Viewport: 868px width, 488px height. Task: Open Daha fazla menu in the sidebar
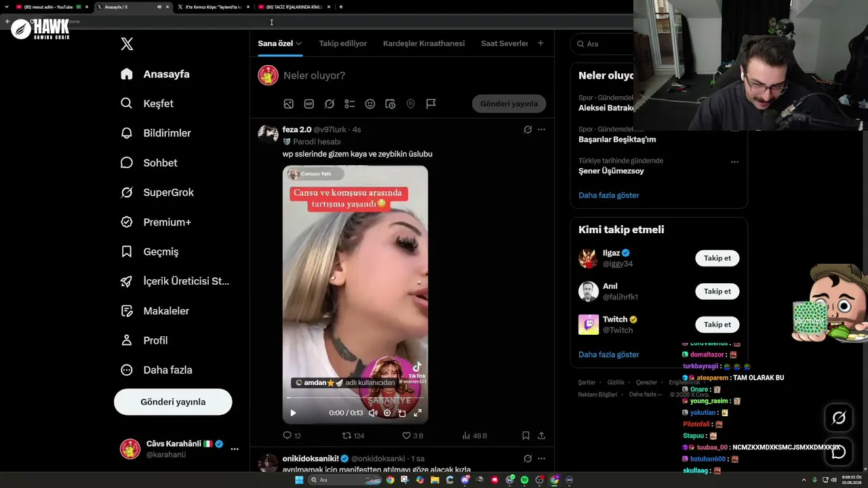(157, 370)
